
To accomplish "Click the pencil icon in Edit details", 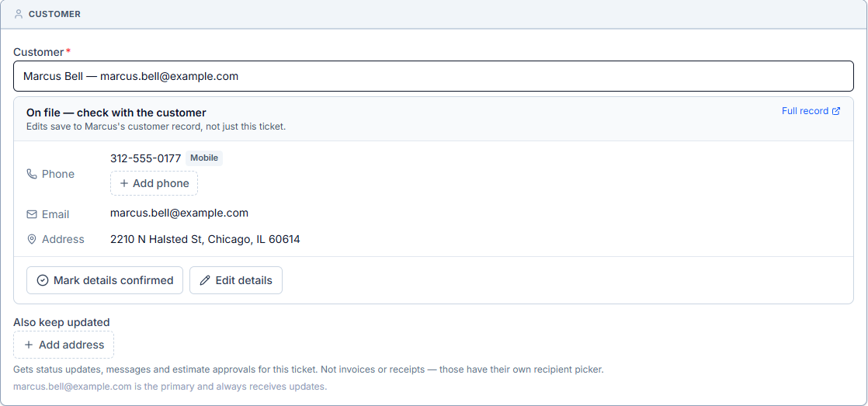I will click(x=205, y=280).
